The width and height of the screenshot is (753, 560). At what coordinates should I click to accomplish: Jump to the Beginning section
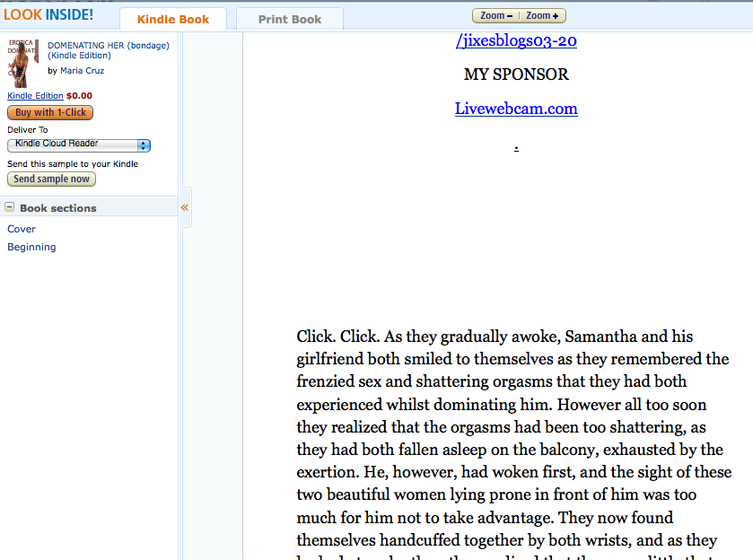pyautogui.click(x=31, y=247)
